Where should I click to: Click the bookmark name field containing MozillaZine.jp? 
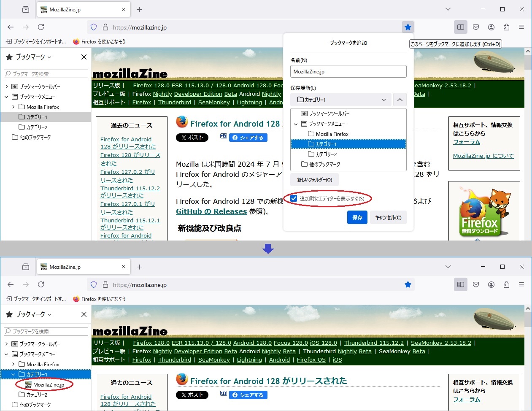click(x=348, y=72)
